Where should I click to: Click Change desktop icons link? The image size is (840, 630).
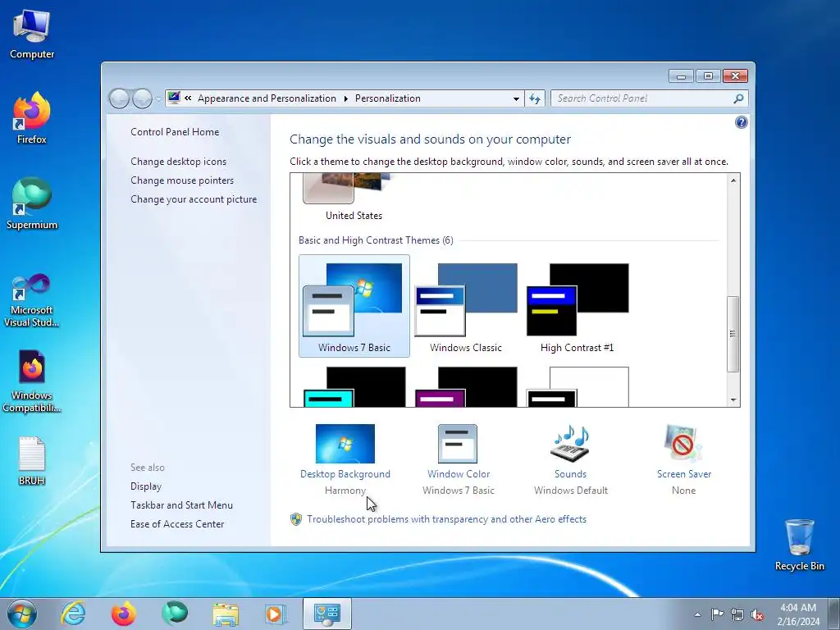(178, 162)
